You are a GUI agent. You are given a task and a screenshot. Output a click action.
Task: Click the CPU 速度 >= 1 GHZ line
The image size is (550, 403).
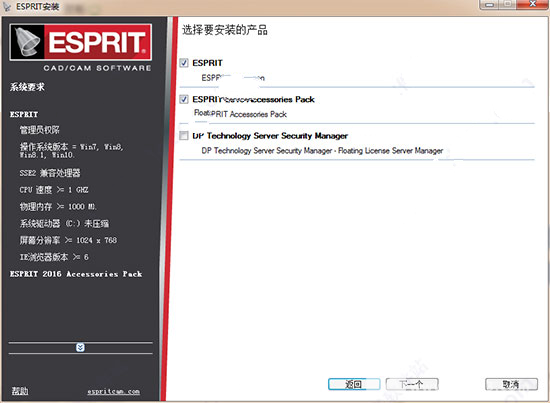pyautogui.click(x=54, y=190)
